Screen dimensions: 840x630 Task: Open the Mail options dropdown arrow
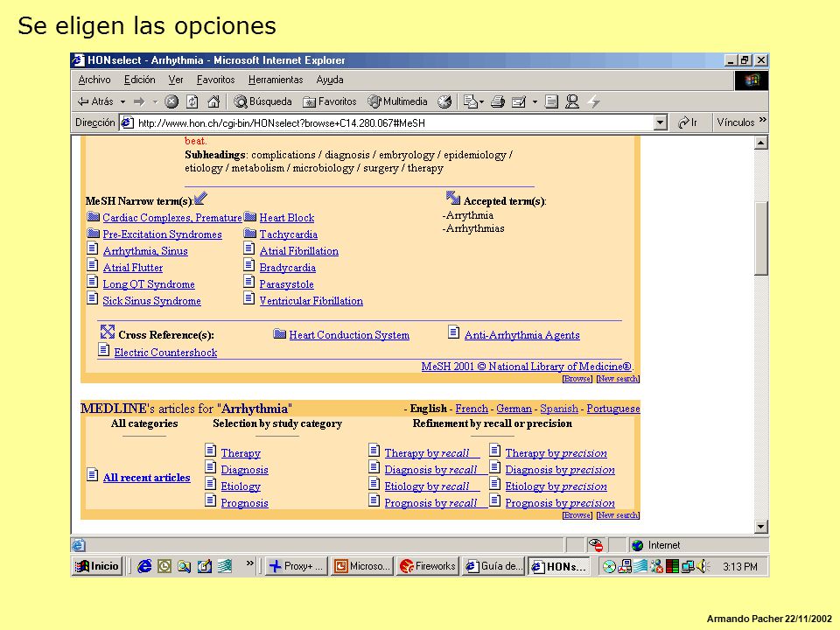481,101
